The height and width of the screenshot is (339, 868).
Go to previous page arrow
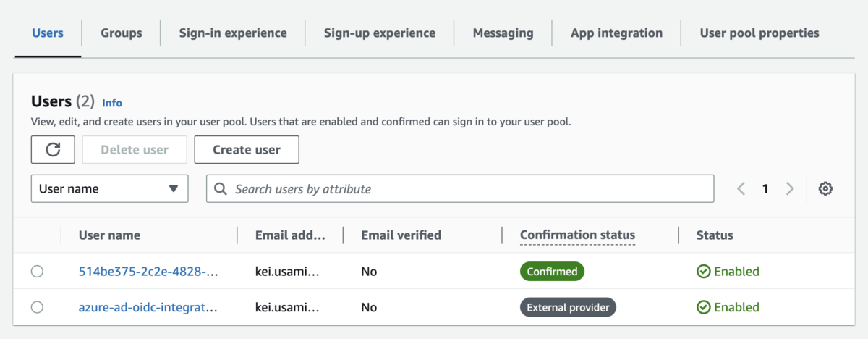point(741,189)
